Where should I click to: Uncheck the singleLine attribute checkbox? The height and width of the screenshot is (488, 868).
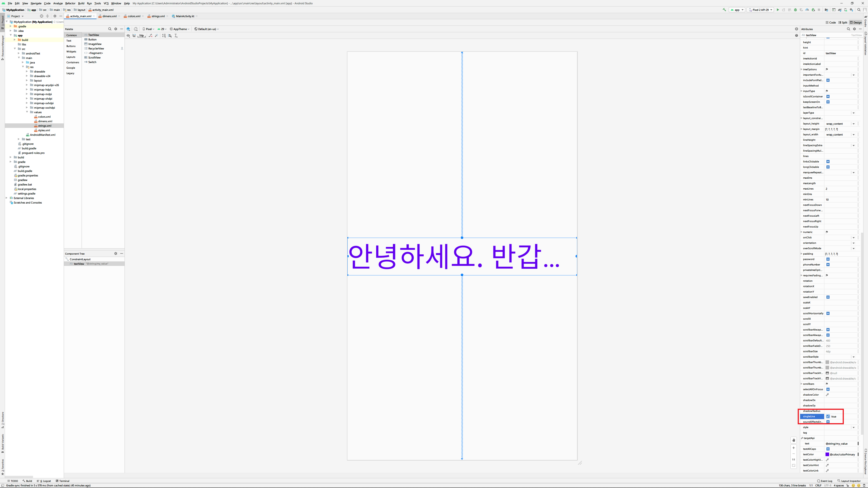pos(828,416)
